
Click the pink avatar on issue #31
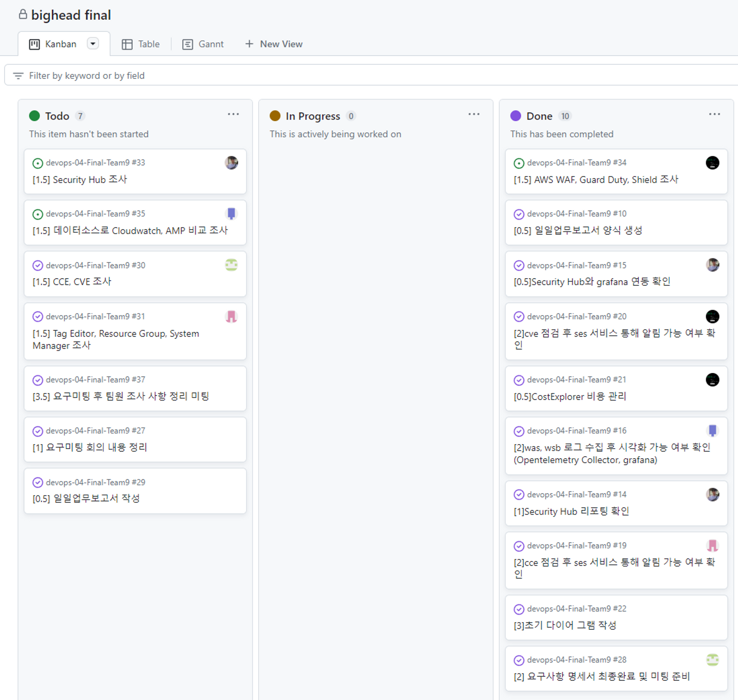(x=231, y=316)
